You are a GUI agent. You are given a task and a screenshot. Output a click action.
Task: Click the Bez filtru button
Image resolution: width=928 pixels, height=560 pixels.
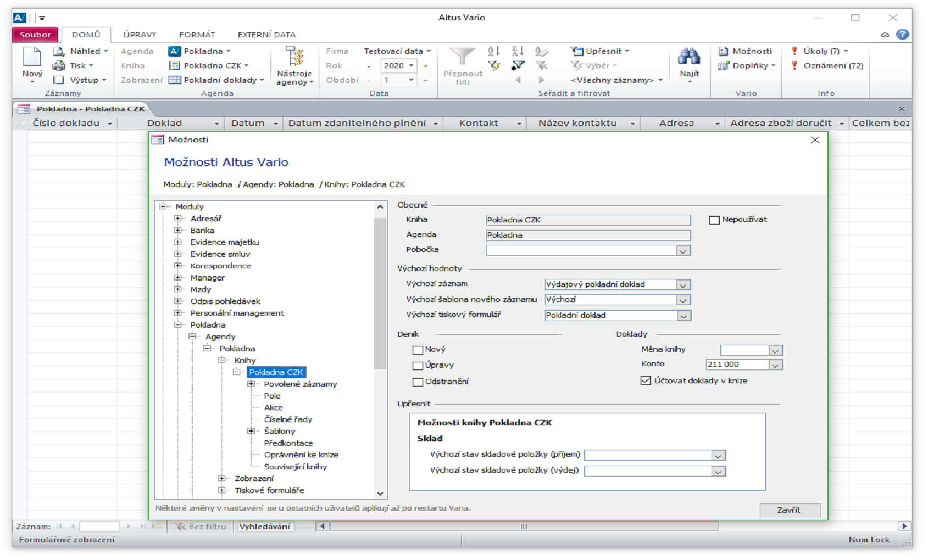point(201,527)
